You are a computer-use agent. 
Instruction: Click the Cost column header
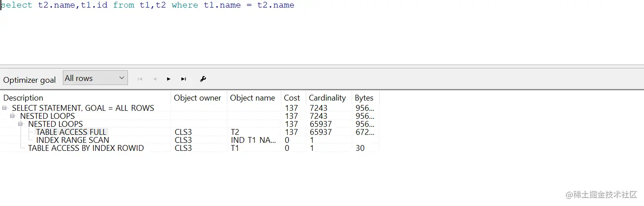[293, 98]
